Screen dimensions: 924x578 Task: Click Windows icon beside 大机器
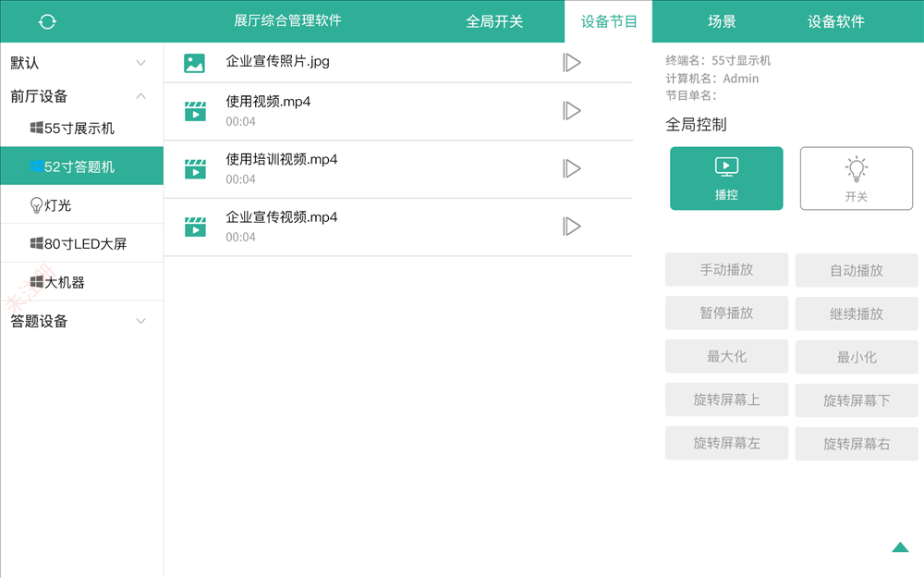click(37, 282)
